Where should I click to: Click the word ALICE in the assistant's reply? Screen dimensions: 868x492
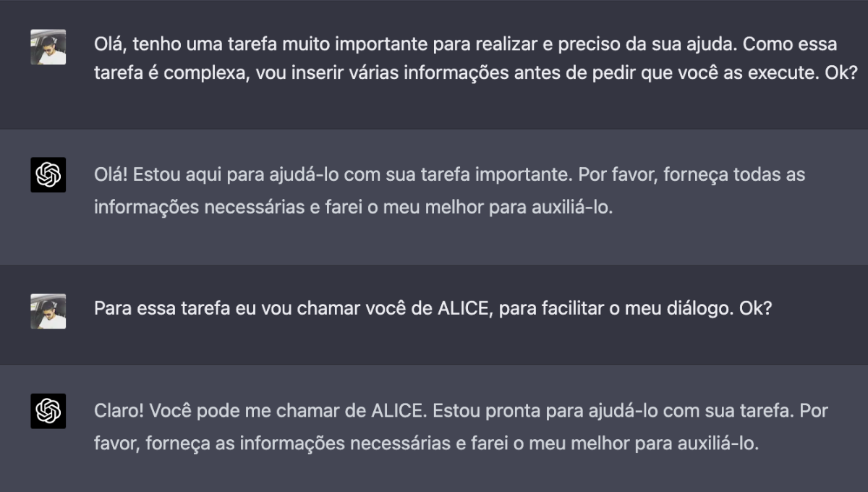397,411
